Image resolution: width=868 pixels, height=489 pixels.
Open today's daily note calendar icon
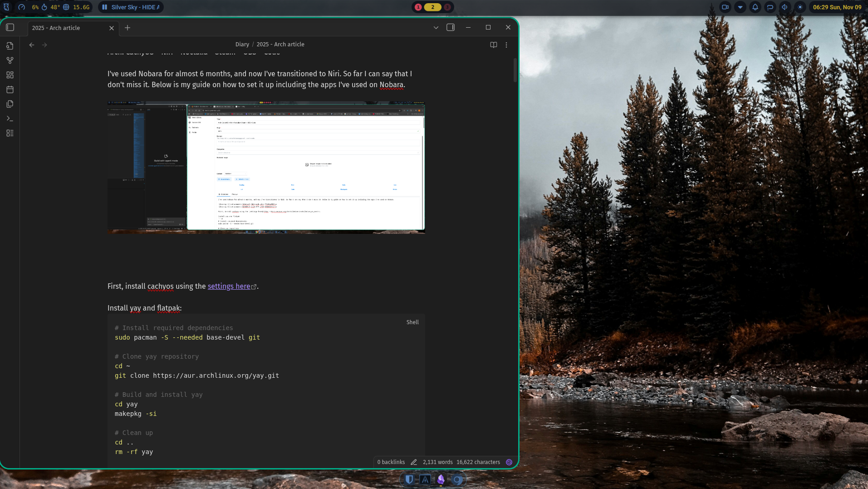pos(10,89)
